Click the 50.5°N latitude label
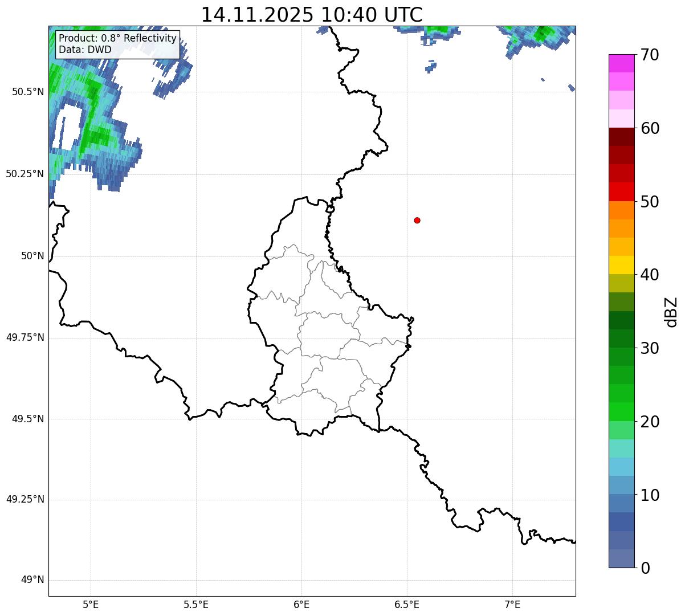 point(27,92)
